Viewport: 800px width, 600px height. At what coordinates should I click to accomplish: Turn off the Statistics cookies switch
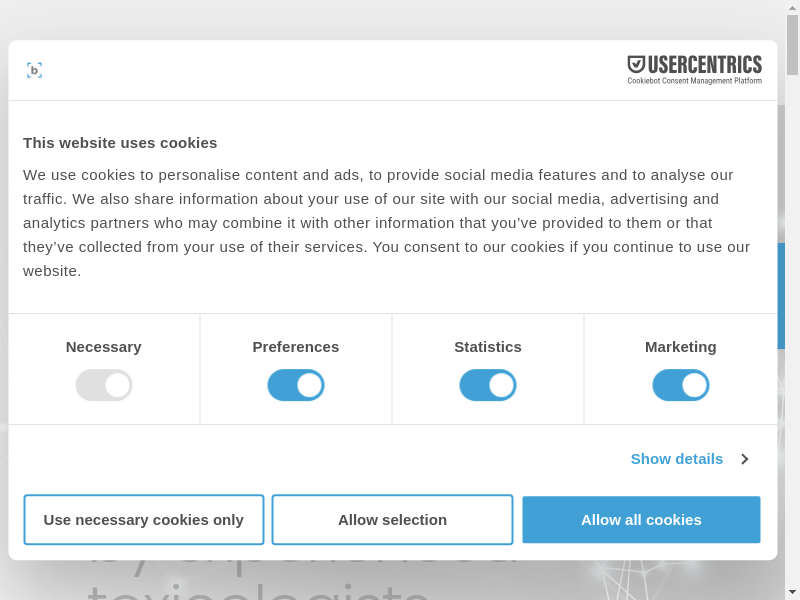click(488, 385)
